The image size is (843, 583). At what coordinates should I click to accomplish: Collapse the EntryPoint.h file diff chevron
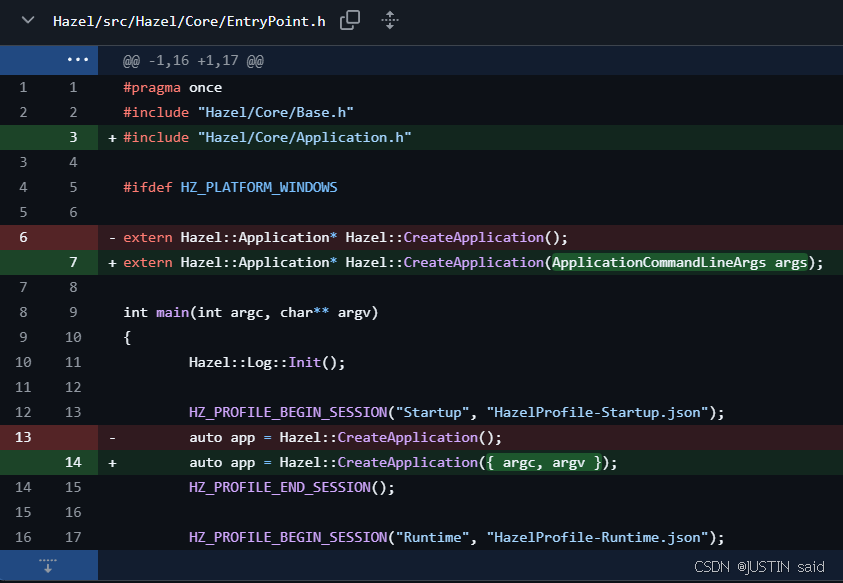click(x=28, y=21)
